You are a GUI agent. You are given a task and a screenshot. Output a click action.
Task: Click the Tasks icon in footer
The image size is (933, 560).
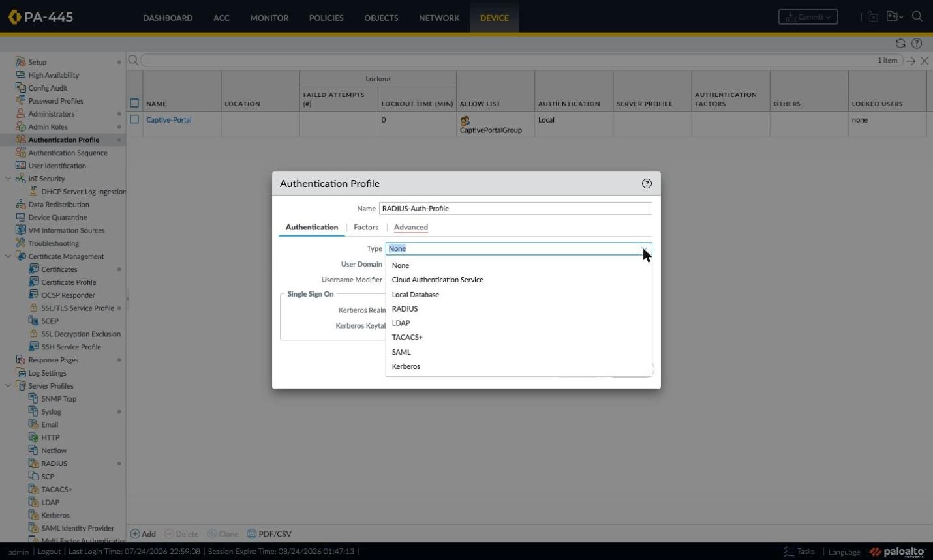pyautogui.click(x=789, y=552)
